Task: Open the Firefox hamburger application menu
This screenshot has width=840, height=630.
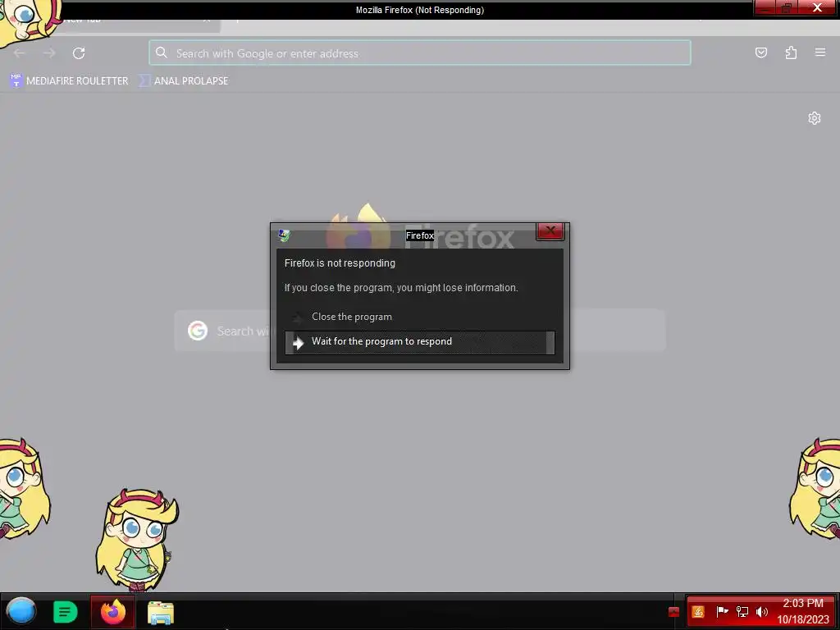Action: tap(820, 52)
